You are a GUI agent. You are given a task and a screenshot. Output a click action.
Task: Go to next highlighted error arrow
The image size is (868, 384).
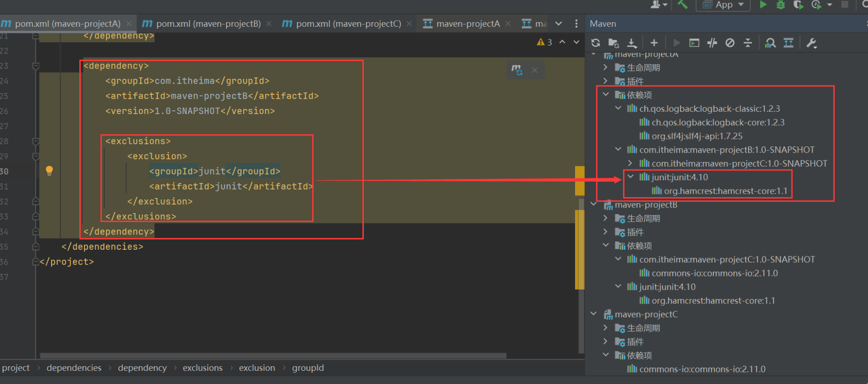(x=576, y=42)
